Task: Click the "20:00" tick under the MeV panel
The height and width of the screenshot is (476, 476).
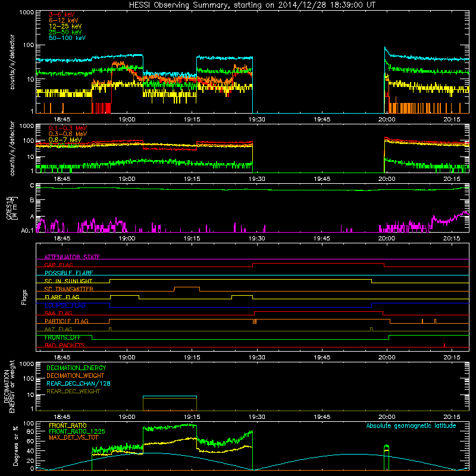Action: point(387,179)
